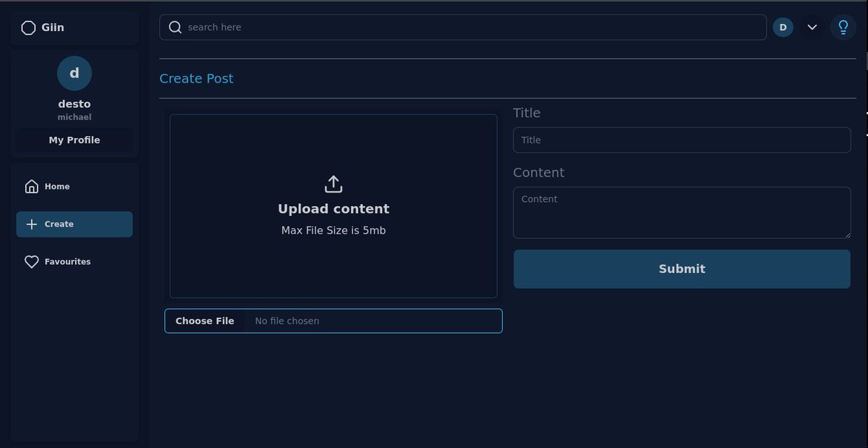Viewport: 868px width, 448px height.
Task: Click the small D avatar in top bar
Action: point(783,28)
